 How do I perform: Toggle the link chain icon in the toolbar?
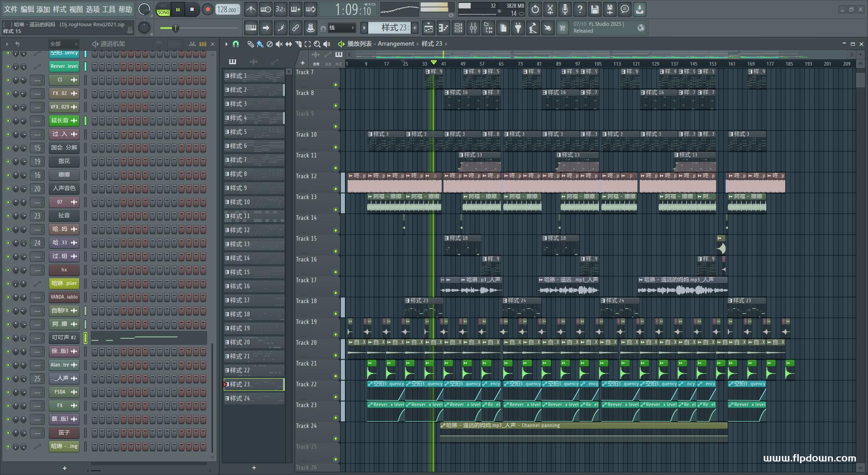pyautogui.click(x=296, y=28)
